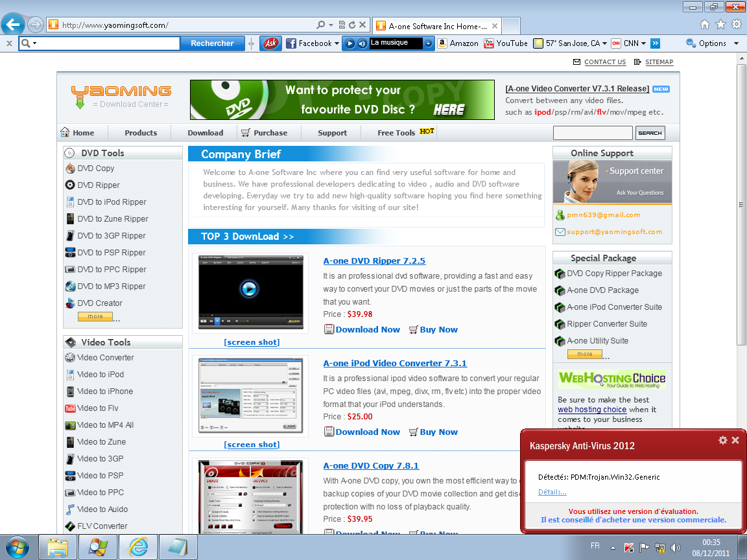
Task: Click the refresh icon in address bar
Action: 352,25
